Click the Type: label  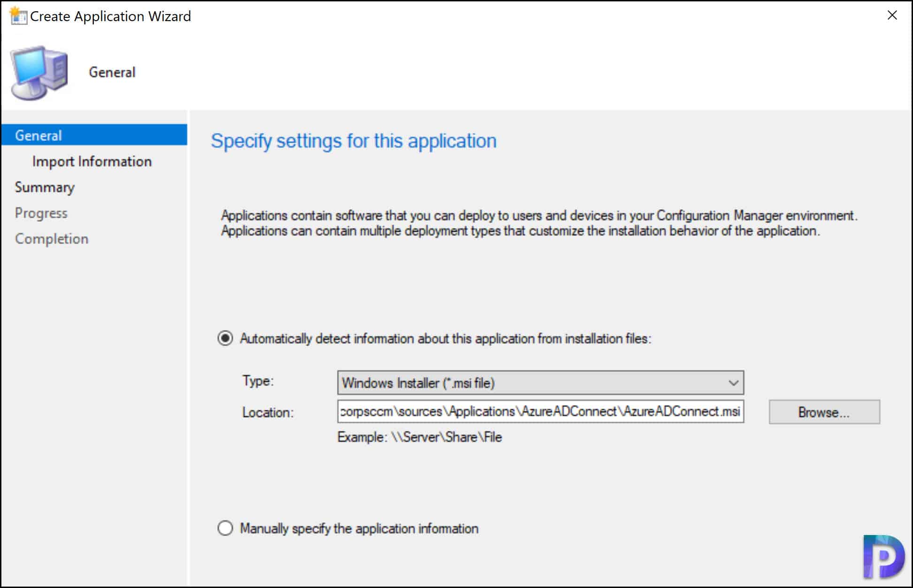pos(258,381)
